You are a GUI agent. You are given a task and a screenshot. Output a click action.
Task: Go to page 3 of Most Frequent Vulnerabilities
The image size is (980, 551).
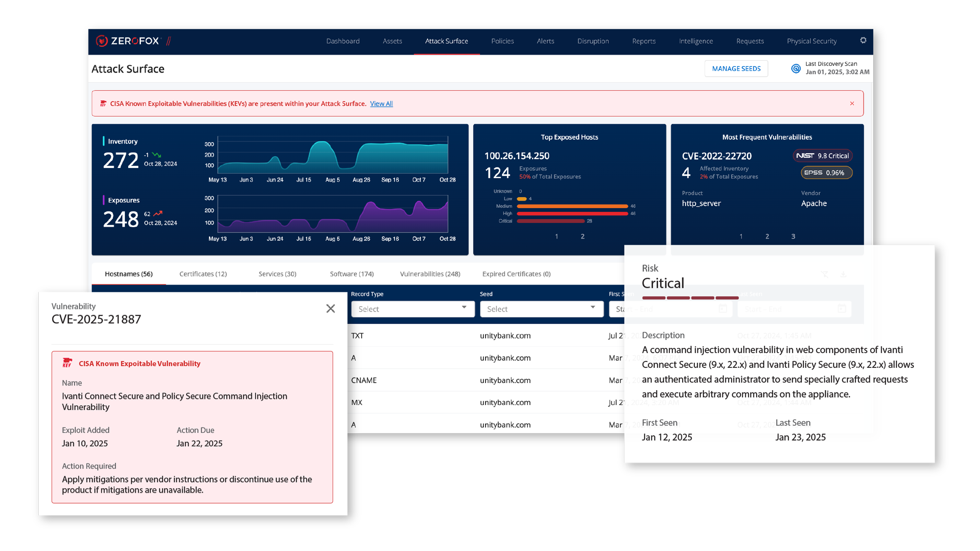793,236
